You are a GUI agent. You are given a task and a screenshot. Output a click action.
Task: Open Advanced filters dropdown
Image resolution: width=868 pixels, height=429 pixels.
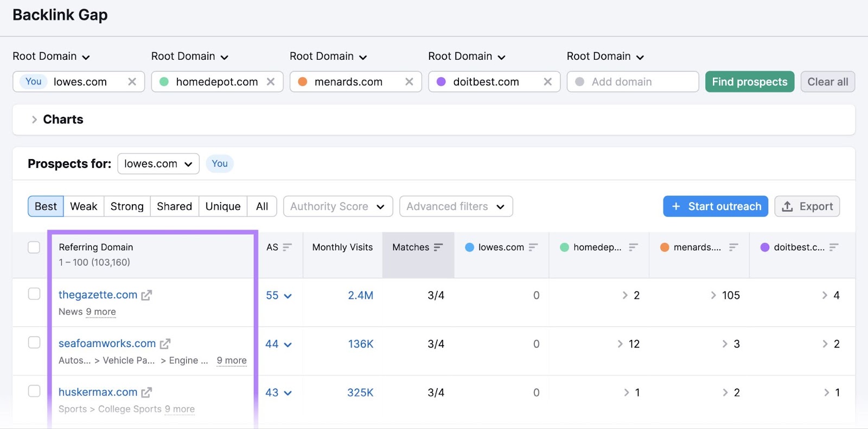coord(456,206)
